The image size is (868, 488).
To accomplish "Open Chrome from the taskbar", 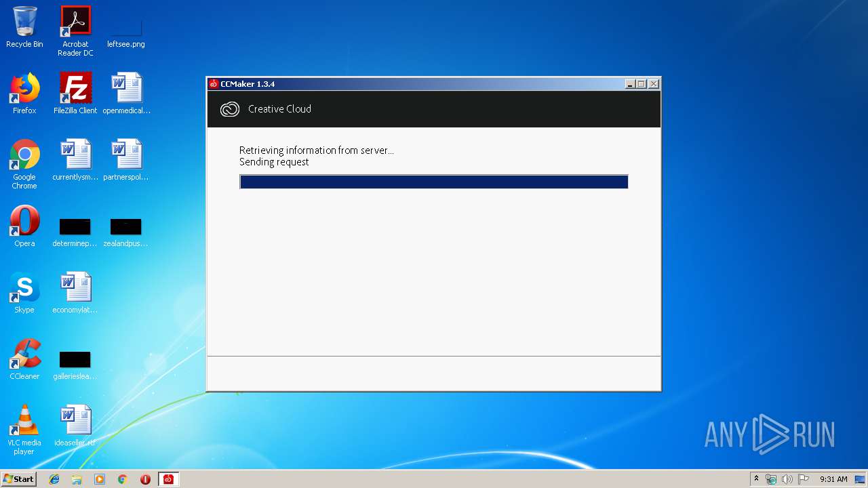I will [x=123, y=479].
